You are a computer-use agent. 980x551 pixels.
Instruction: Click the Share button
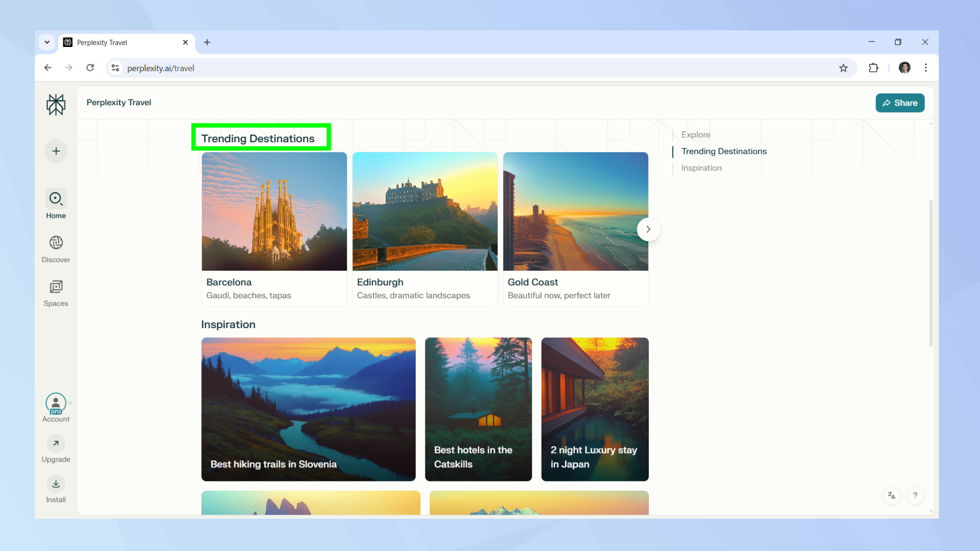(x=900, y=103)
